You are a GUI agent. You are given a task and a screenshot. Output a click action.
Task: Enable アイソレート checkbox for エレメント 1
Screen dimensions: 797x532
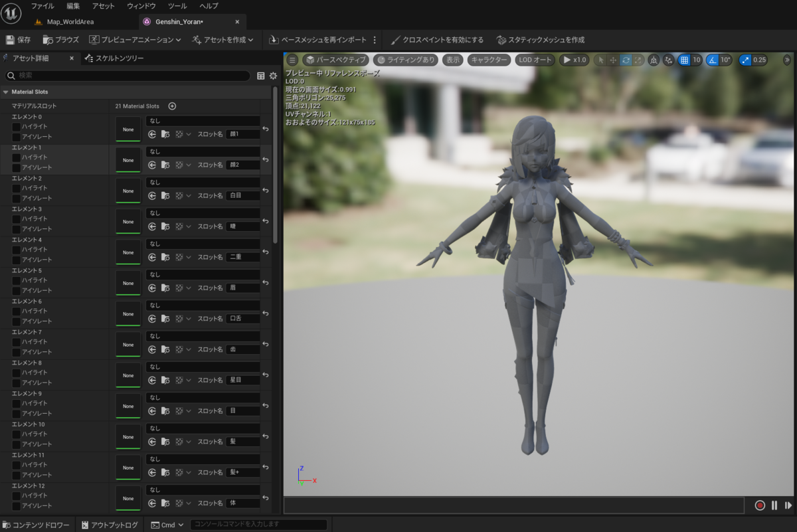pos(16,167)
